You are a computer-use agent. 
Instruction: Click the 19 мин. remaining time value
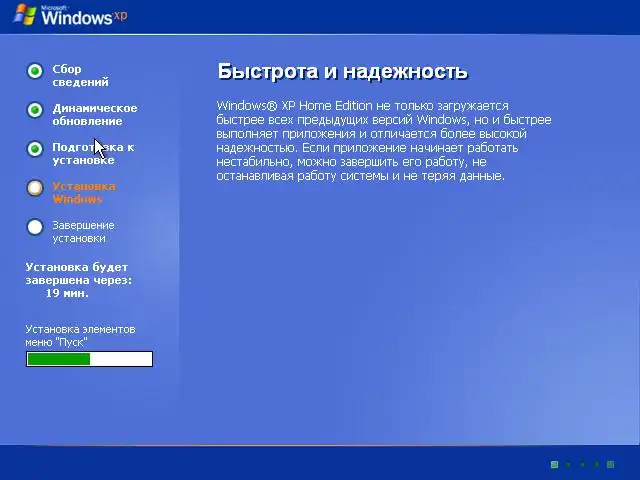pos(67,293)
